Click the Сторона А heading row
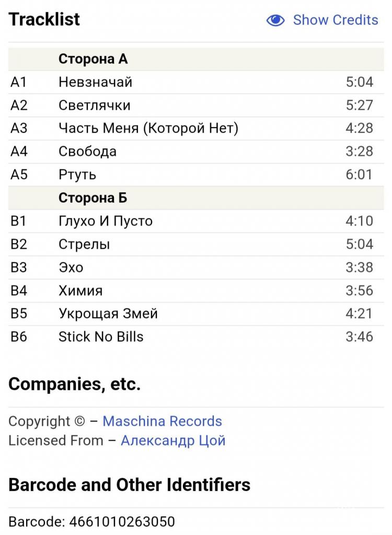392x535 pixels. (196, 59)
